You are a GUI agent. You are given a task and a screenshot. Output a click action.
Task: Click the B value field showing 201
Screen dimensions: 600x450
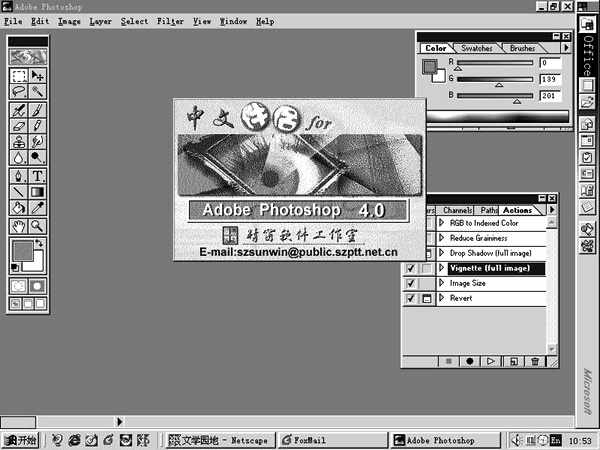tap(550, 96)
